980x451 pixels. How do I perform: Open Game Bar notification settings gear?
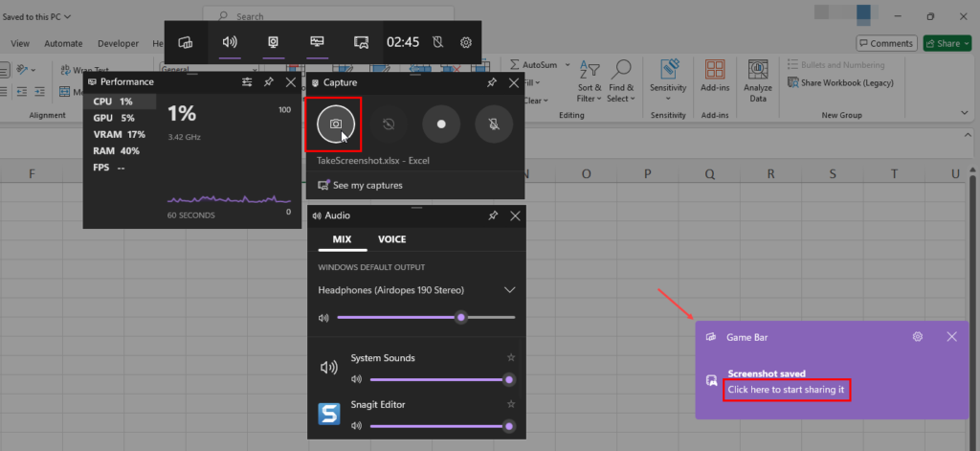(x=918, y=336)
